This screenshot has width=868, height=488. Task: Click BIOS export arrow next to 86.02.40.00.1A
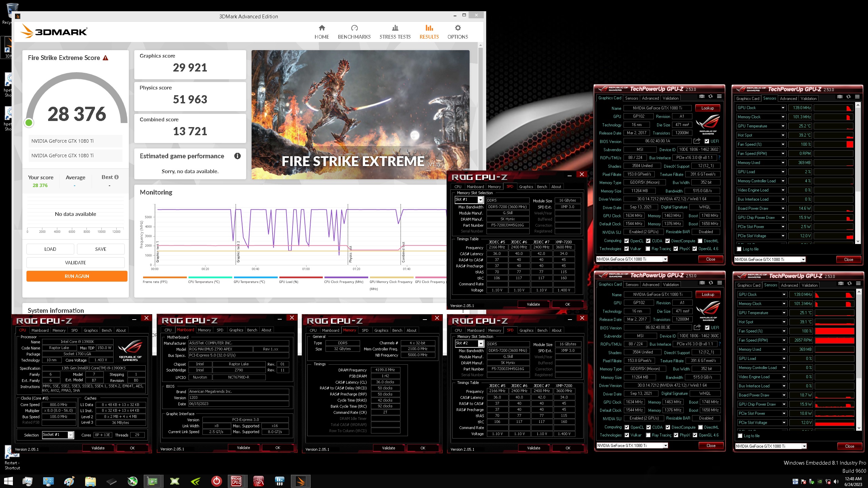(697, 141)
